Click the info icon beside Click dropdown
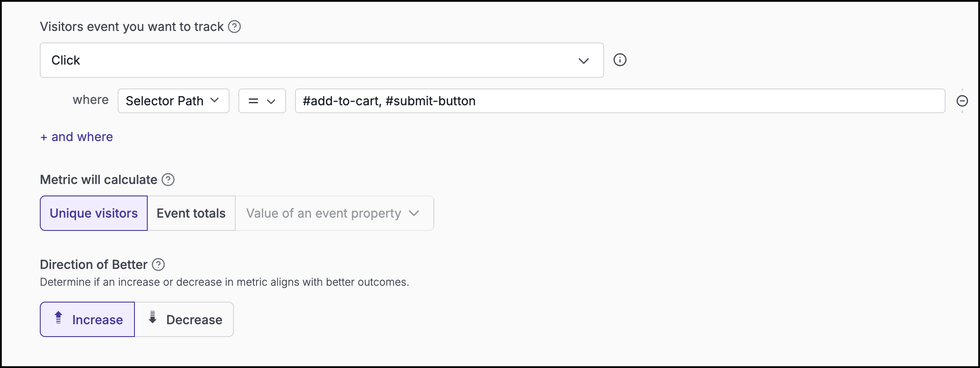Image resolution: width=980 pixels, height=368 pixels. 620,60
